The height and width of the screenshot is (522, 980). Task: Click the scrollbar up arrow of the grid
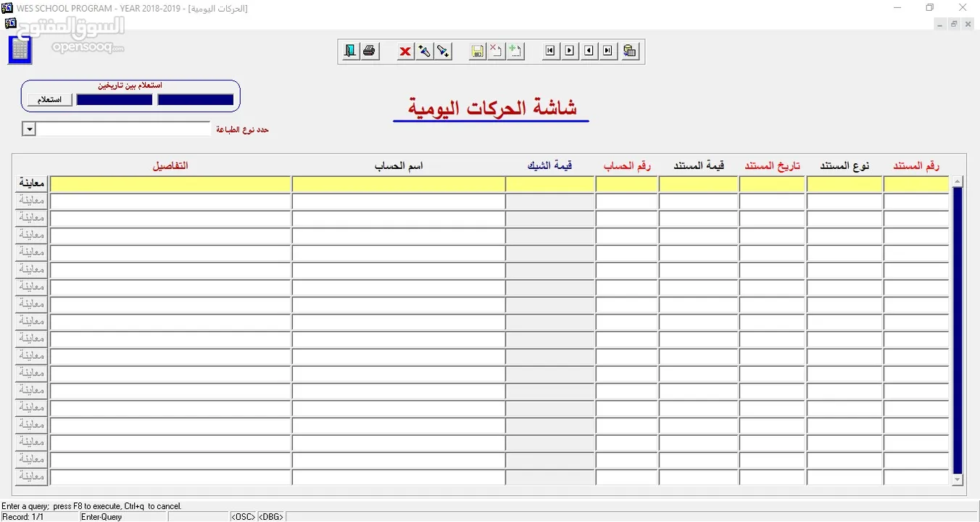coord(958,181)
